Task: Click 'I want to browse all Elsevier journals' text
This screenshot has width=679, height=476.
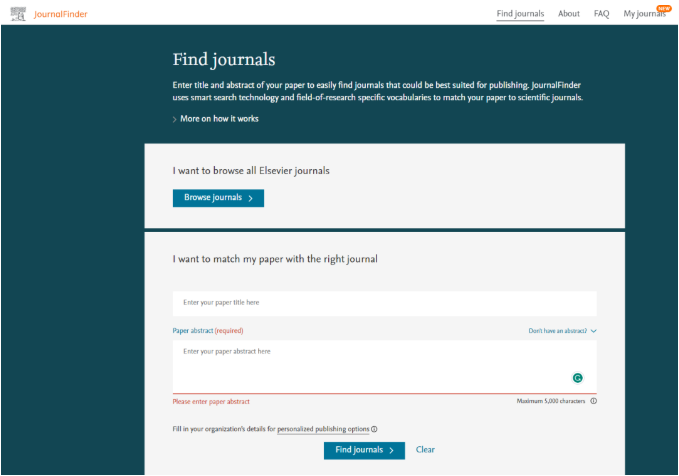Action: (251, 171)
